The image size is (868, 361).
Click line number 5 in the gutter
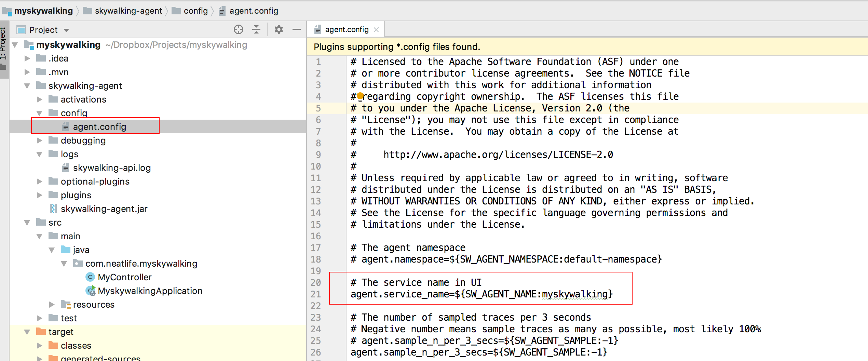tap(318, 108)
